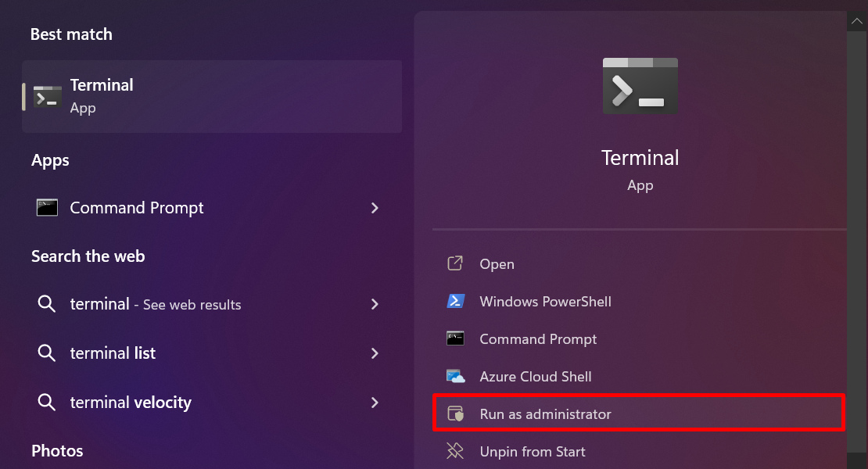Image resolution: width=868 pixels, height=469 pixels.
Task: Click the Azure Cloud Shell icon
Action: [456, 376]
